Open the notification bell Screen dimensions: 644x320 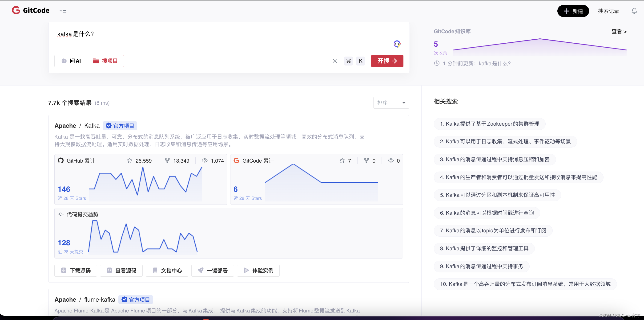634,11
